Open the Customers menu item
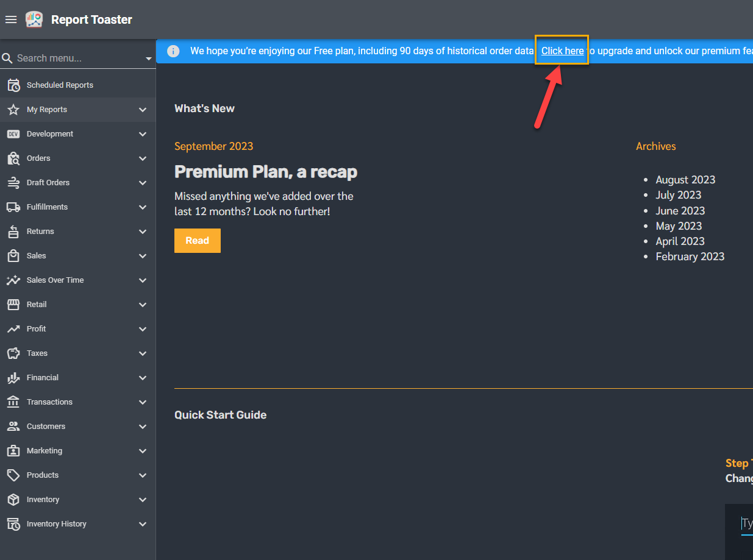The width and height of the screenshot is (753, 560). pos(46,427)
